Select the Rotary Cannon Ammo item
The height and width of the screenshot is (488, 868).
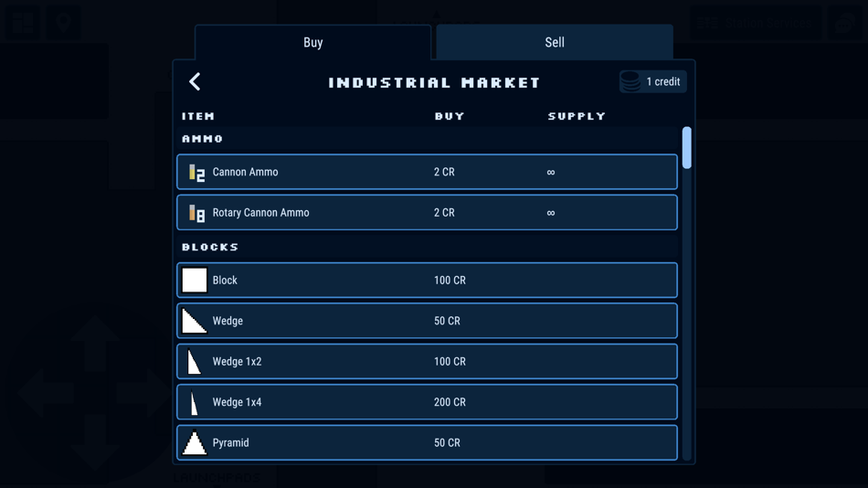[427, 212]
